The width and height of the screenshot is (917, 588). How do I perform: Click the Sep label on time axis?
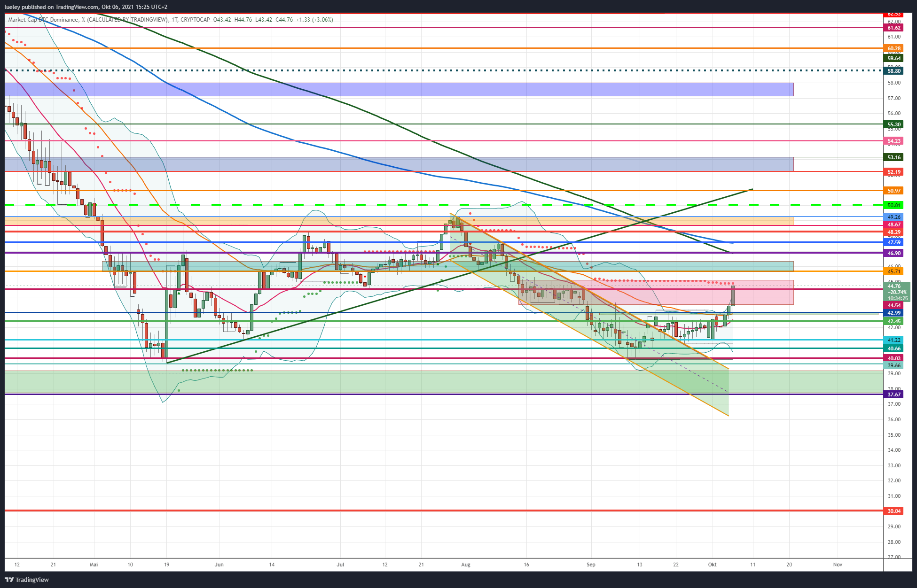click(591, 565)
